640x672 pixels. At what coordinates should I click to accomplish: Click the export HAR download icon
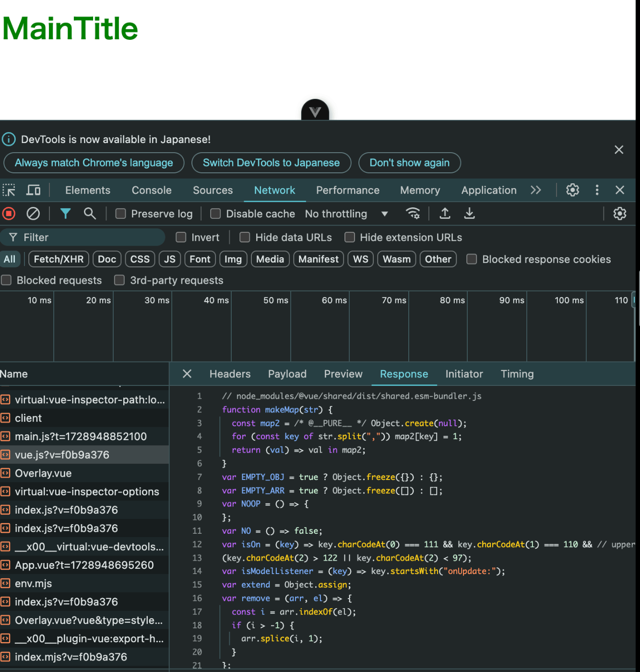pyautogui.click(x=470, y=214)
